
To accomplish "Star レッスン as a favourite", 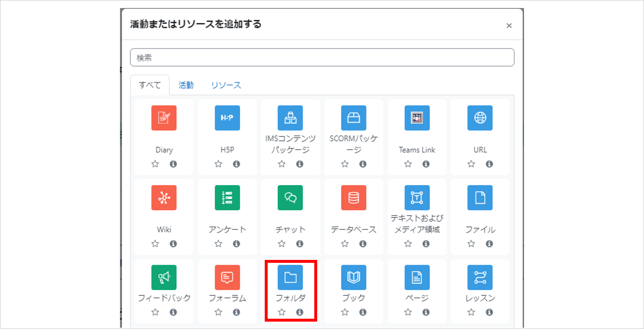I will point(471,312).
